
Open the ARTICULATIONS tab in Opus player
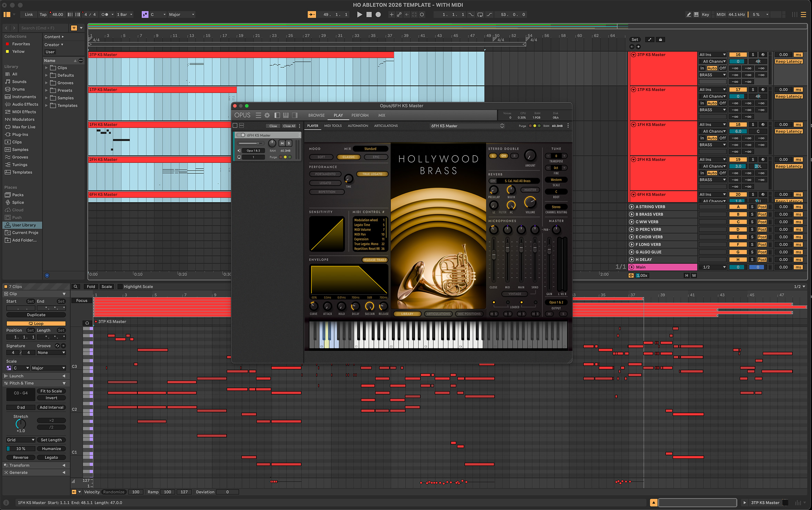click(386, 126)
